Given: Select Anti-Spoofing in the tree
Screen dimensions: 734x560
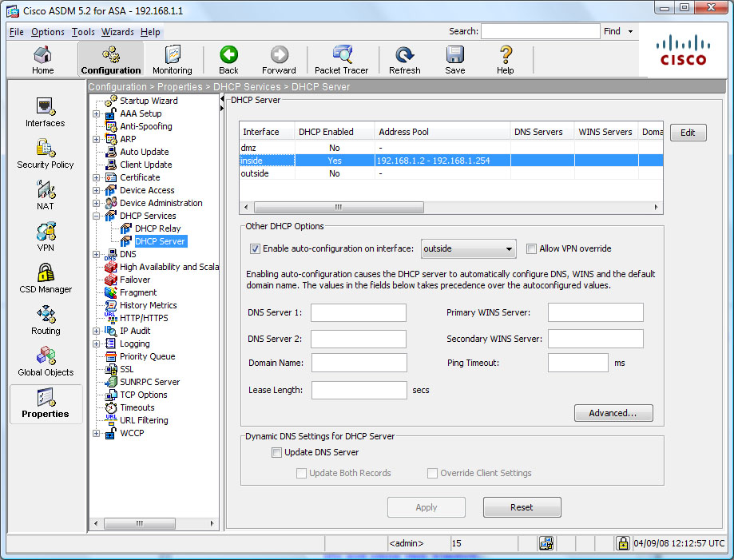Looking at the screenshot, I should (145, 126).
